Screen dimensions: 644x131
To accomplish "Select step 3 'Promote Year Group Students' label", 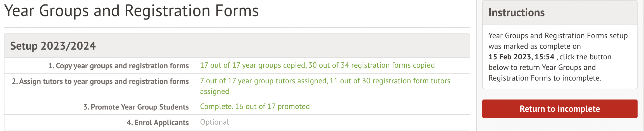I will coord(136,107).
